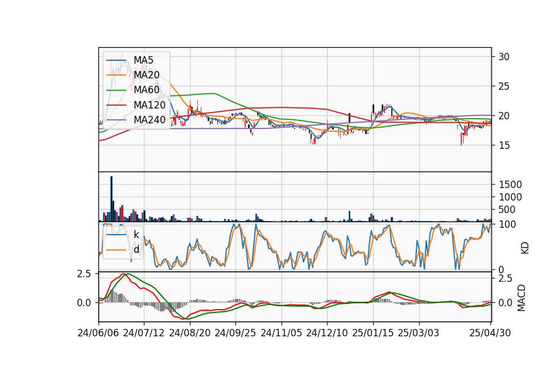This screenshot has height=392, width=546.
Task: Click the KD axis value 100
Action: coord(507,224)
